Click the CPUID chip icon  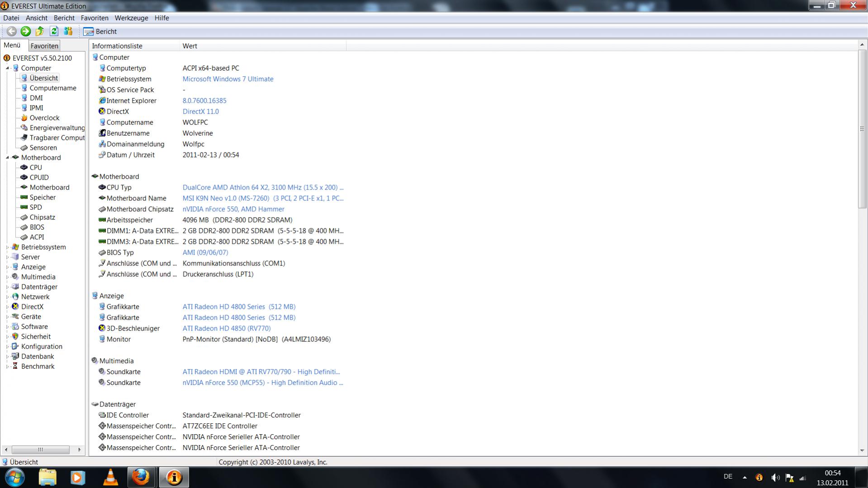(x=24, y=177)
